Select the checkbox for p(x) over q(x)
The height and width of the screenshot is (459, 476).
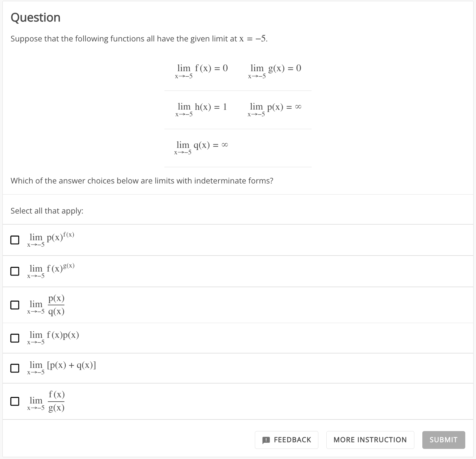pyautogui.click(x=15, y=305)
